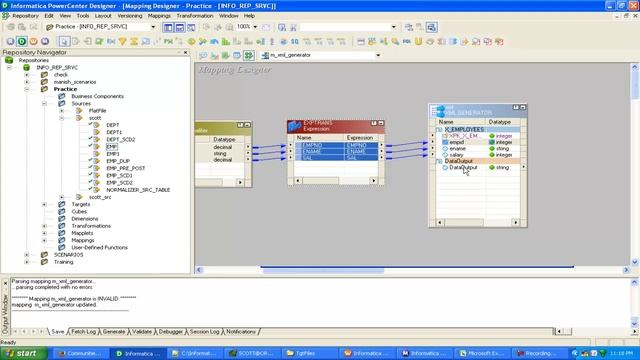Click the orange arrow icon in transformation toolbar

point(464,41)
